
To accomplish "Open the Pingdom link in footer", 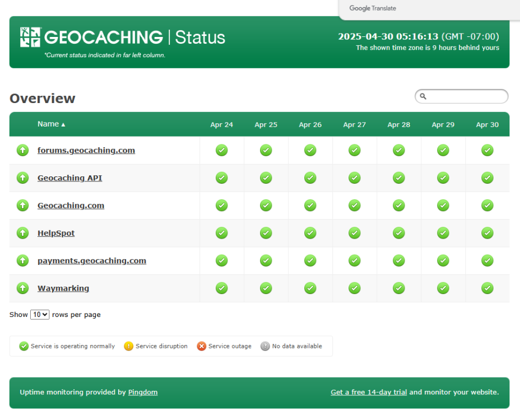I will (142, 392).
